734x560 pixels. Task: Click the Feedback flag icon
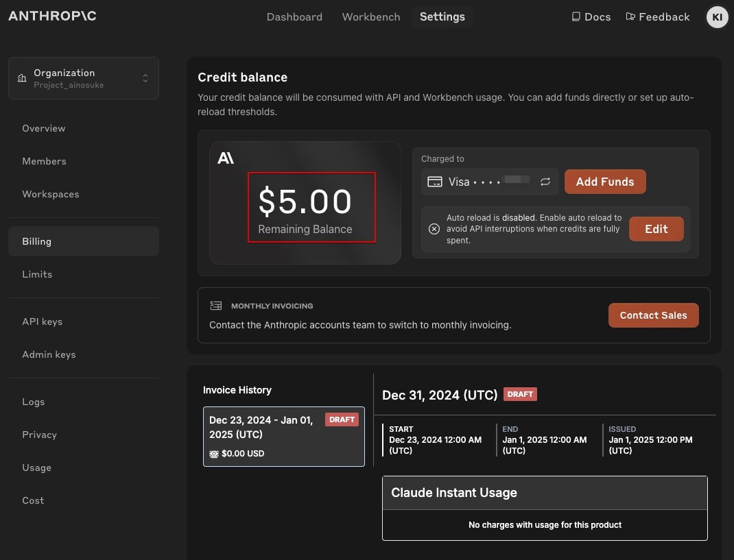click(x=630, y=17)
